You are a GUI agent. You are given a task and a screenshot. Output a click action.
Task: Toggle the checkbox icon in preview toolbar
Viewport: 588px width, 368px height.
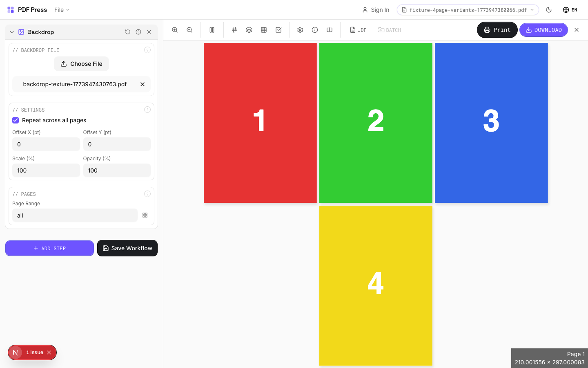pos(278,30)
